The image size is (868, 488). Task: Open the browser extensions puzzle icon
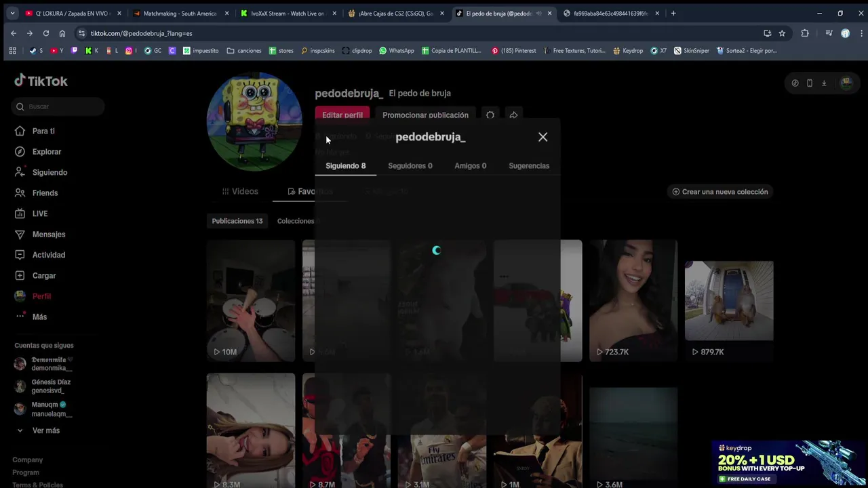(805, 33)
